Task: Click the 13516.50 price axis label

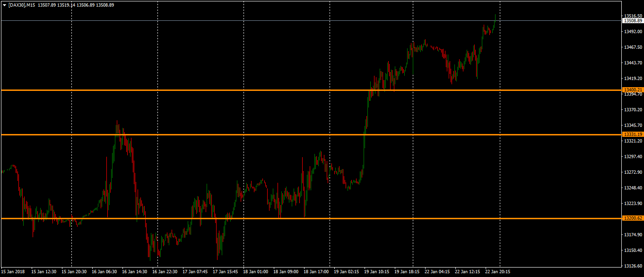Action: (633, 16)
